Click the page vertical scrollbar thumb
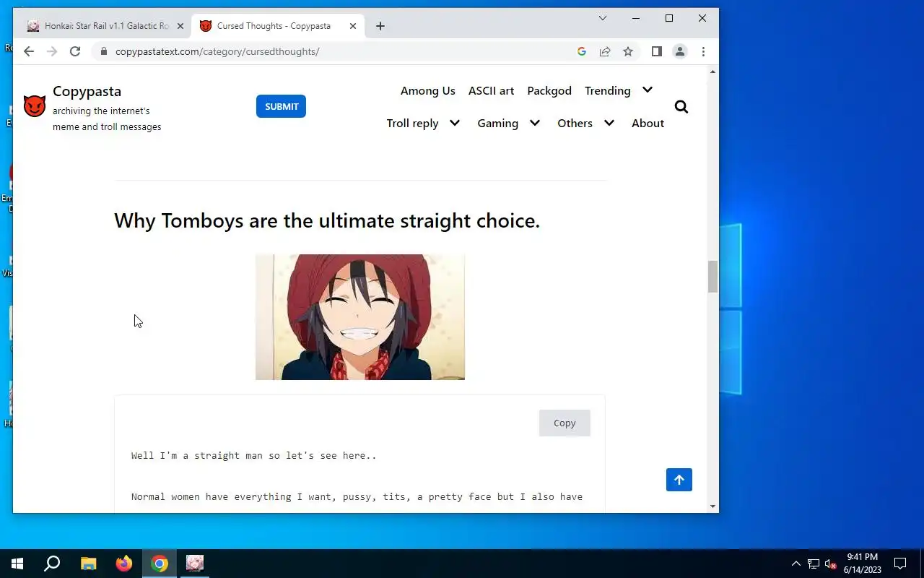 pos(713,277)
